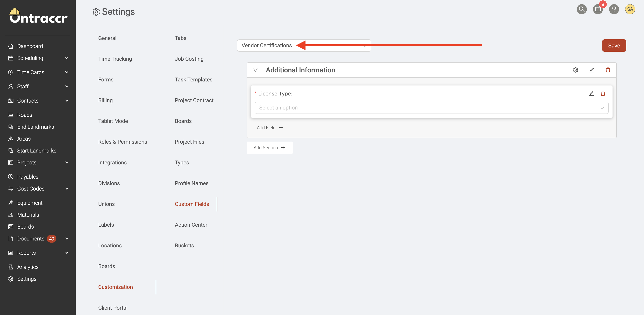Click Add Section label
The image size is (644, 315).
266,148
